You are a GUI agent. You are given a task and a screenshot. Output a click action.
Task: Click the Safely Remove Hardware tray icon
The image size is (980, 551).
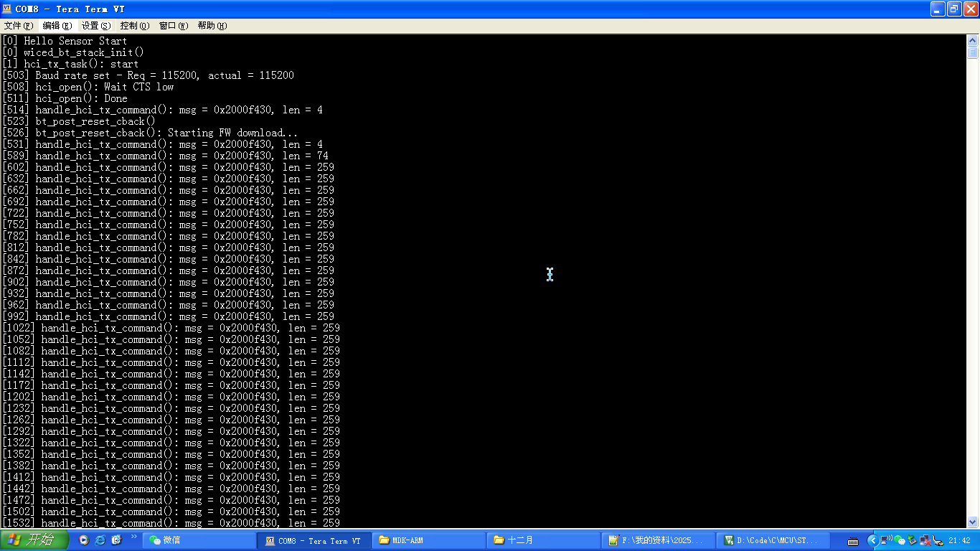tap(912, 540)
